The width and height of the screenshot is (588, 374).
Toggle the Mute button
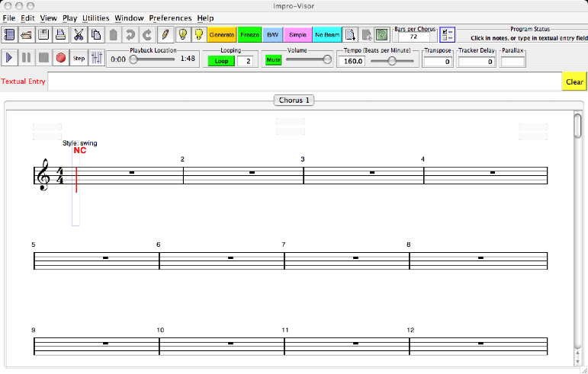pyautogui.click(x=273, y=59)
